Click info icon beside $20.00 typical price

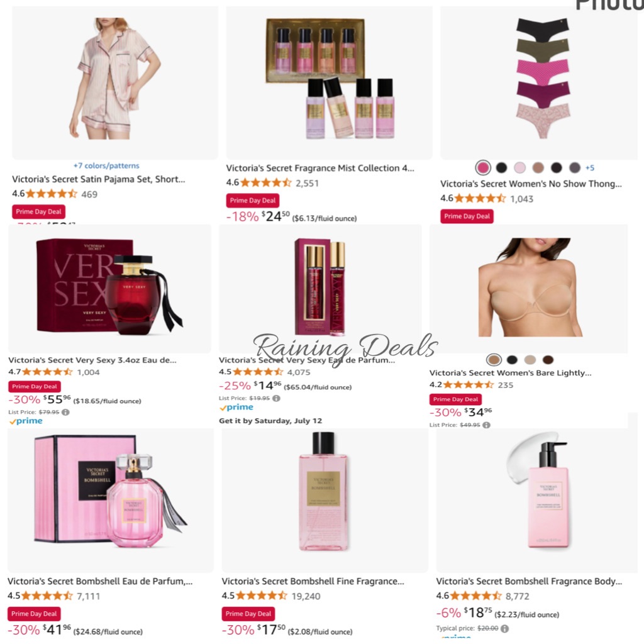tap(505, 628)
